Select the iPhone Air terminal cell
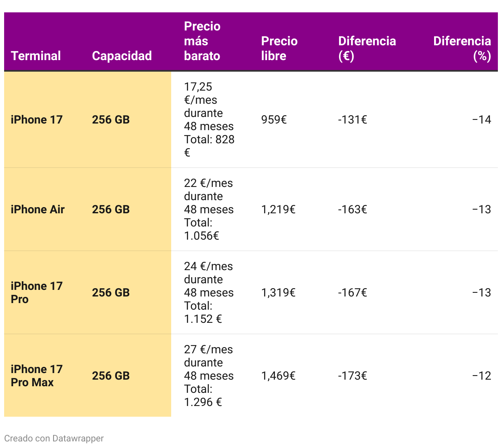 [x=37, y=209]
